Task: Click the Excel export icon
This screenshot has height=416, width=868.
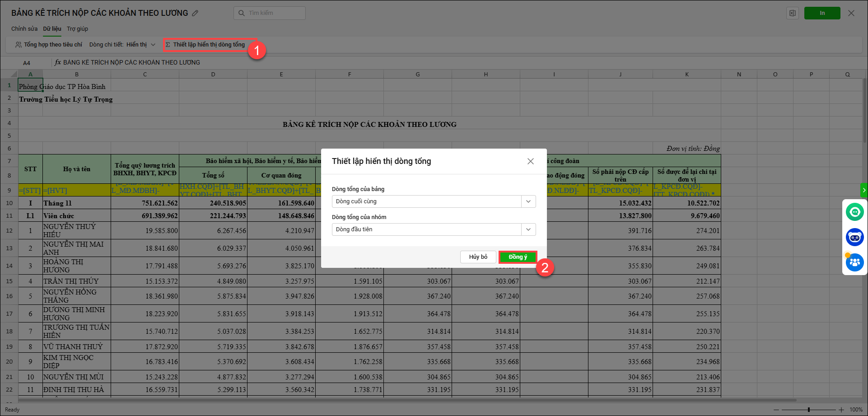Action: pyautogui.click(x=793, y=13)
